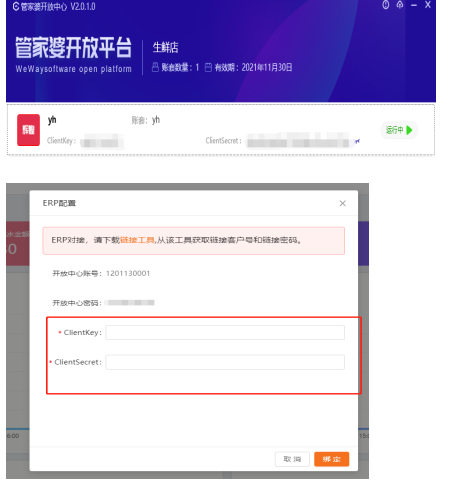
Task: Click the small blue icon beside ClientSecret
Action: click(357, 142)
